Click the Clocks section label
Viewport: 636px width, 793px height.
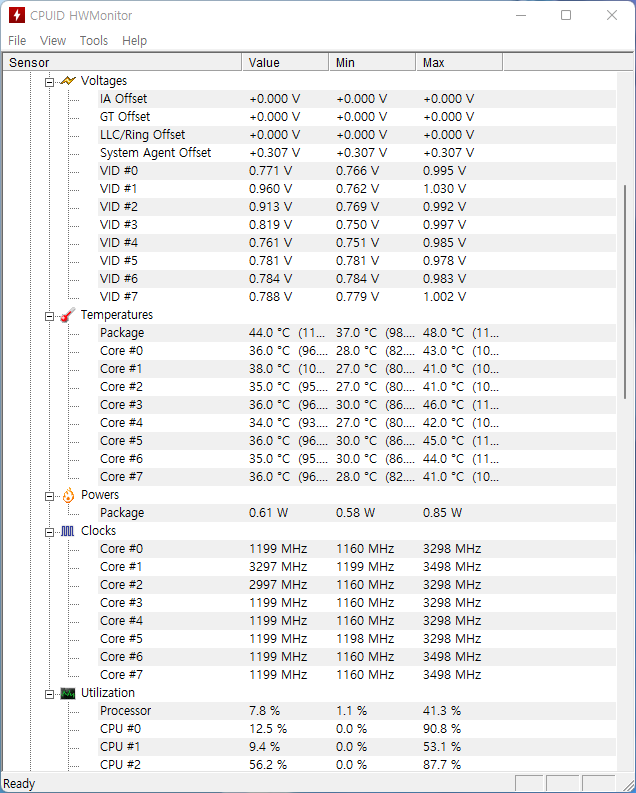99,531
